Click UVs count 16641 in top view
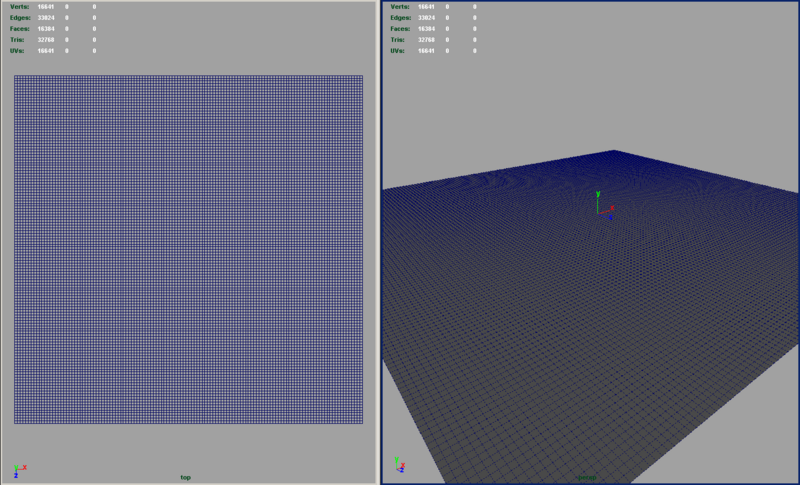Screen dimensions: 800x485 click(x=46, y=51)
